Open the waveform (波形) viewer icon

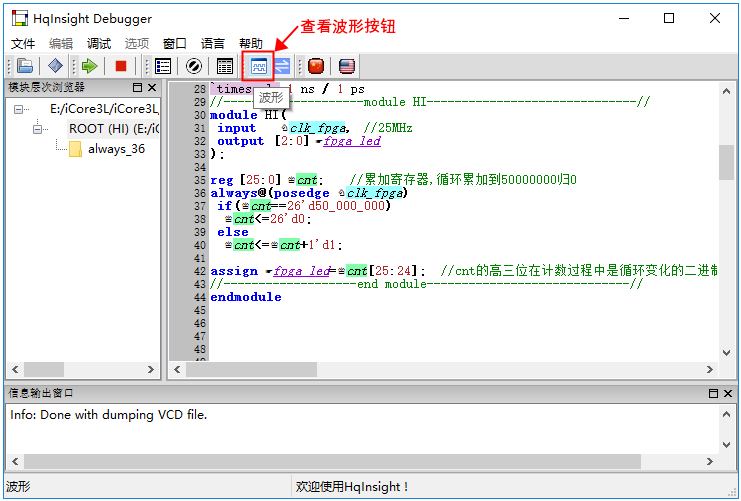[259, 66]
